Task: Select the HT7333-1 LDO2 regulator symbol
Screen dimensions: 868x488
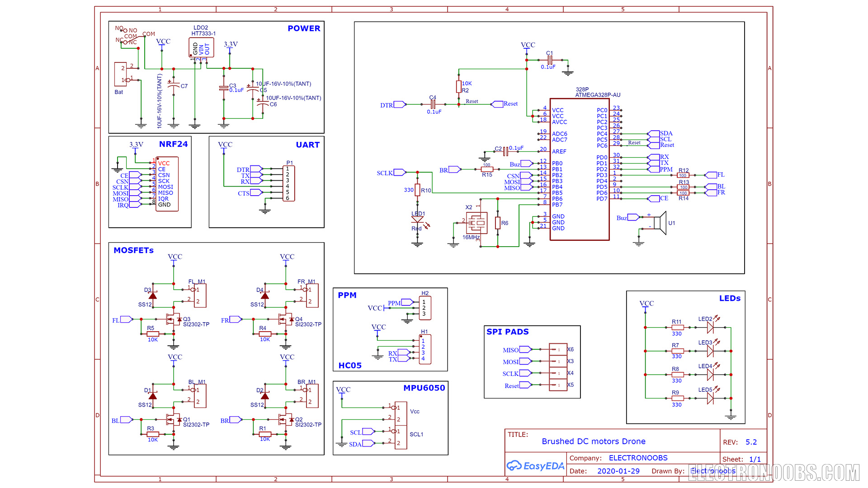Action: coord(201,47)
